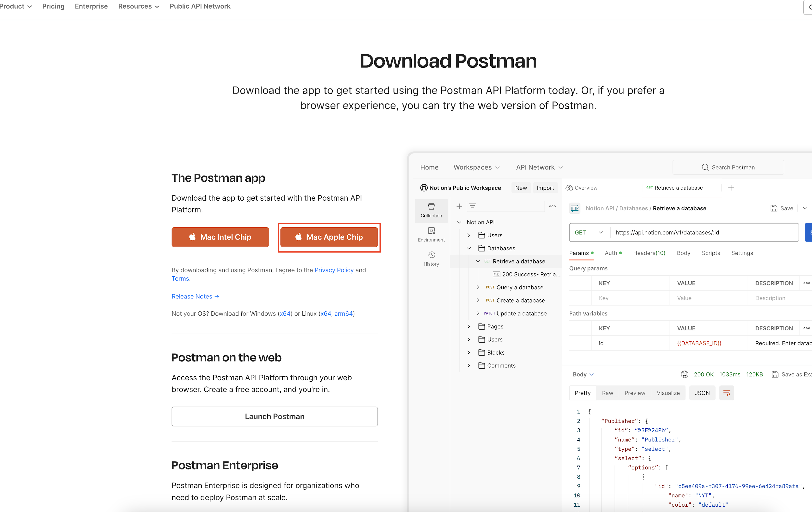The image size is (812, 512).
Task: Open the API Network dropdown
Action: (x=539, y=167)
